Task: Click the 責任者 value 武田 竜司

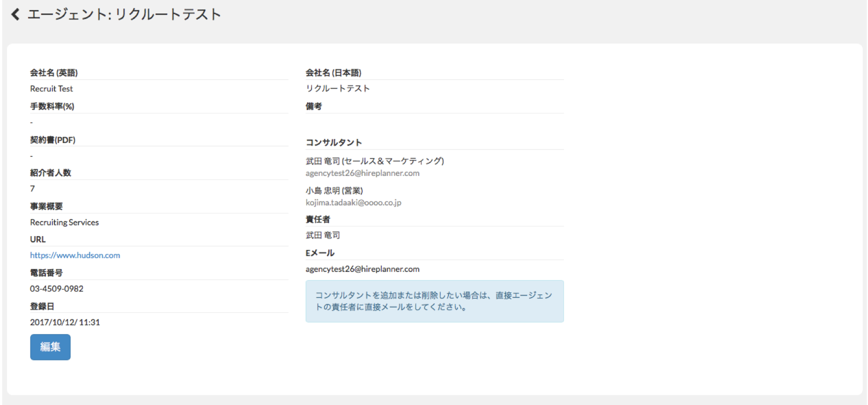Action: coord(322,235)
